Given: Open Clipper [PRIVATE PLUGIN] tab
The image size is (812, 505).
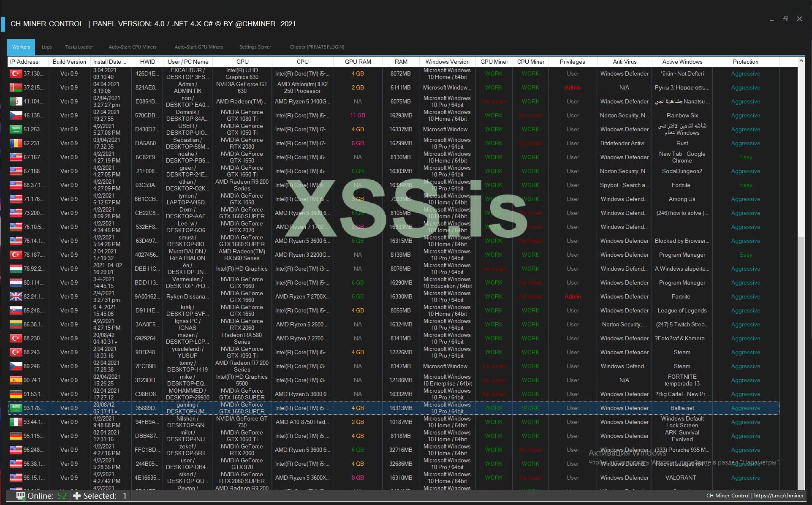Looking at the screenshot, I should (317, 47).
